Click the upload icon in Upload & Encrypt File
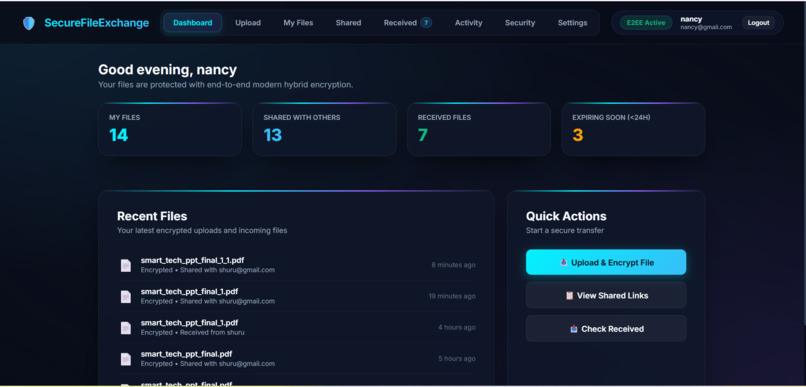The height and width of the screenshot is (387, 806). click(x=563, y=263)
